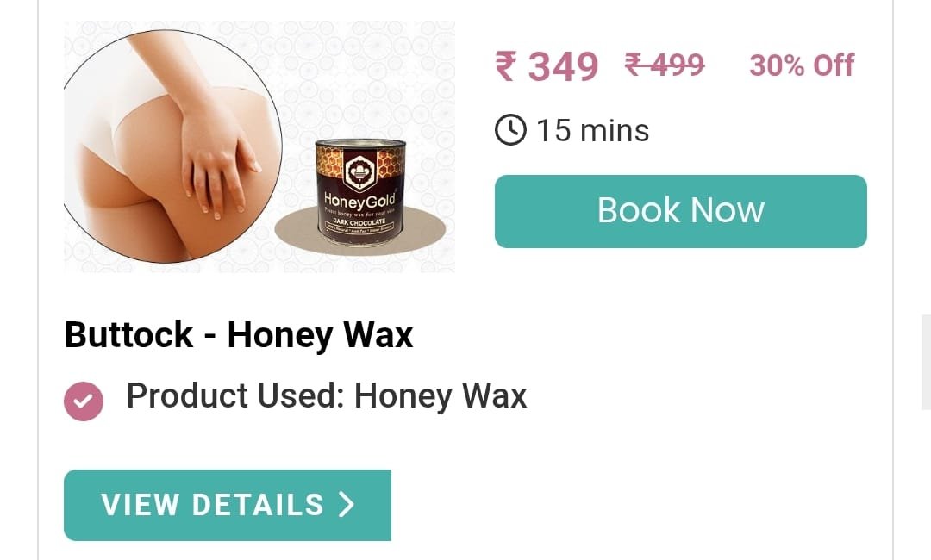Click the 30% Off discount label
The image size is (931, 560).
[802, 65]
